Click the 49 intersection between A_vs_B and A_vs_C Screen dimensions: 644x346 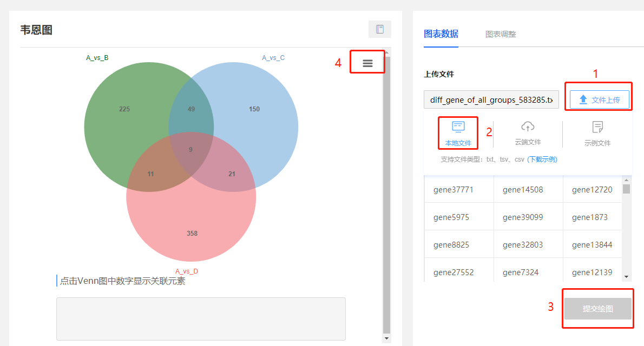(190, 109)
